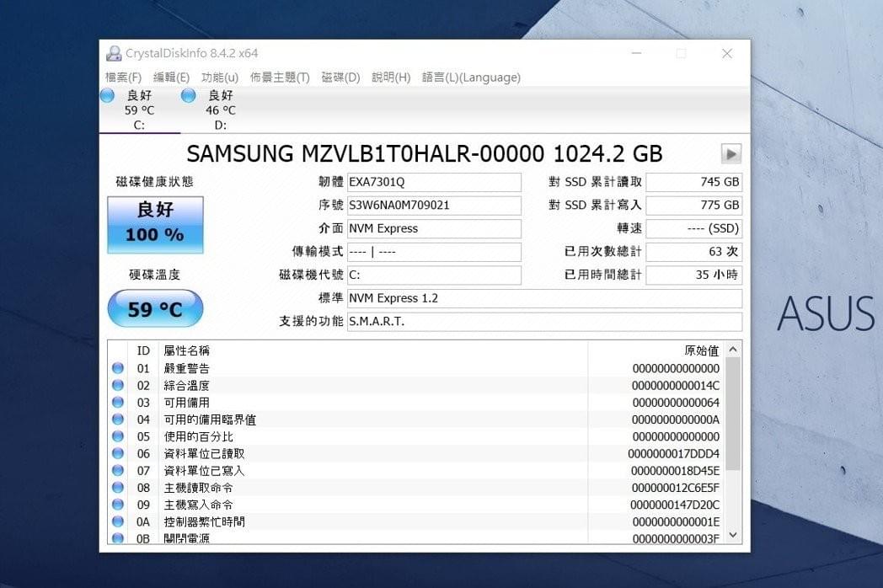Click the scroll down arrow of the SMART list
Screen dimensions: 883x588
[x=733, y=535]
